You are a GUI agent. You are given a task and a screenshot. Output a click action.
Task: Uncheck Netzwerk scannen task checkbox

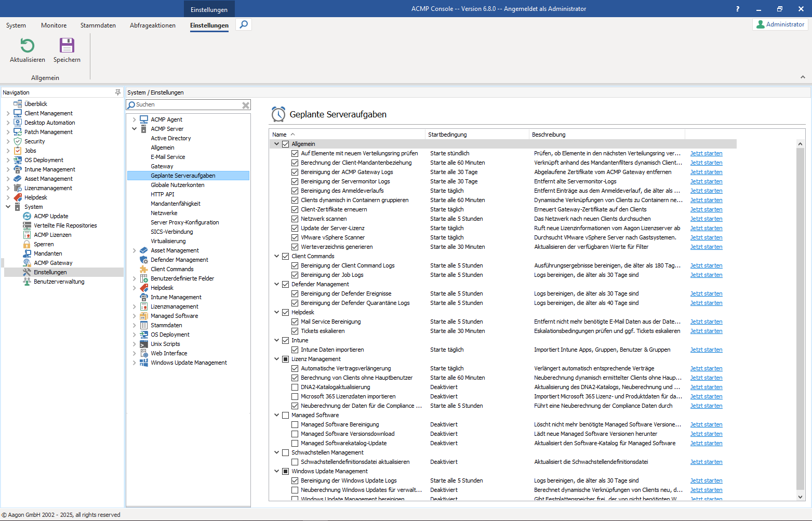295,219
